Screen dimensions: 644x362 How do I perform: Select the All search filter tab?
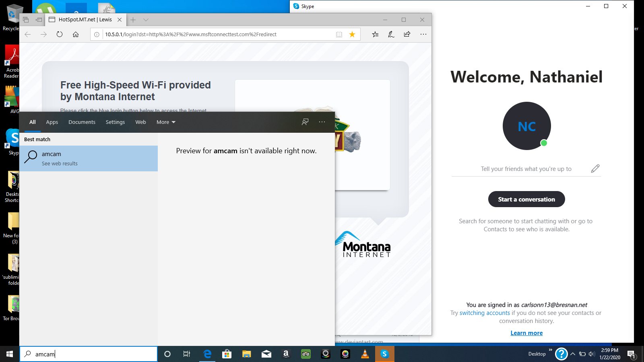33,122
